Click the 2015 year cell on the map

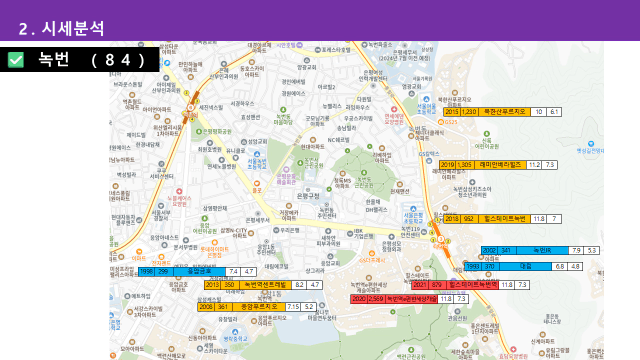pos(452,112)
